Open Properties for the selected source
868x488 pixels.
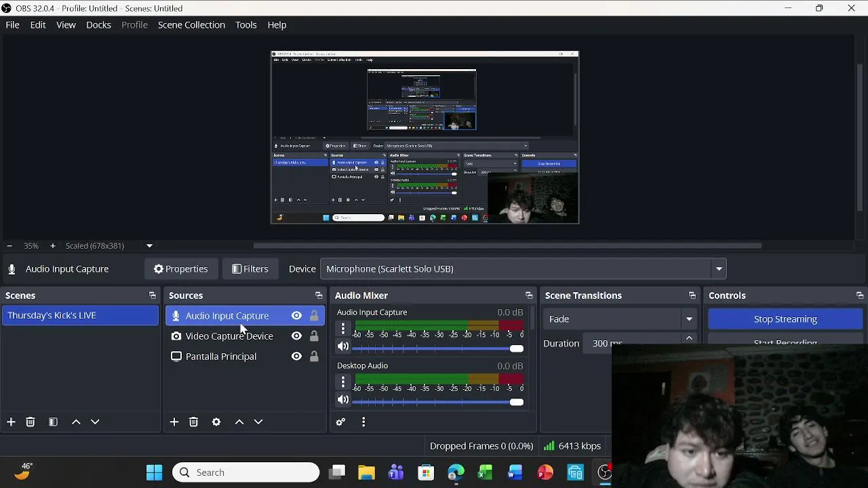181,269
